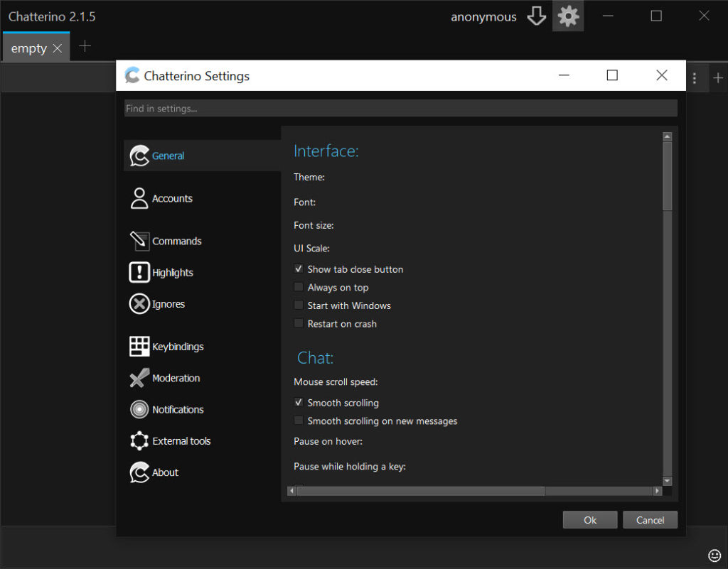Click the vertical scrollbar thumb
The width and height of the screenshot is (728, 569).
(667, 176)
